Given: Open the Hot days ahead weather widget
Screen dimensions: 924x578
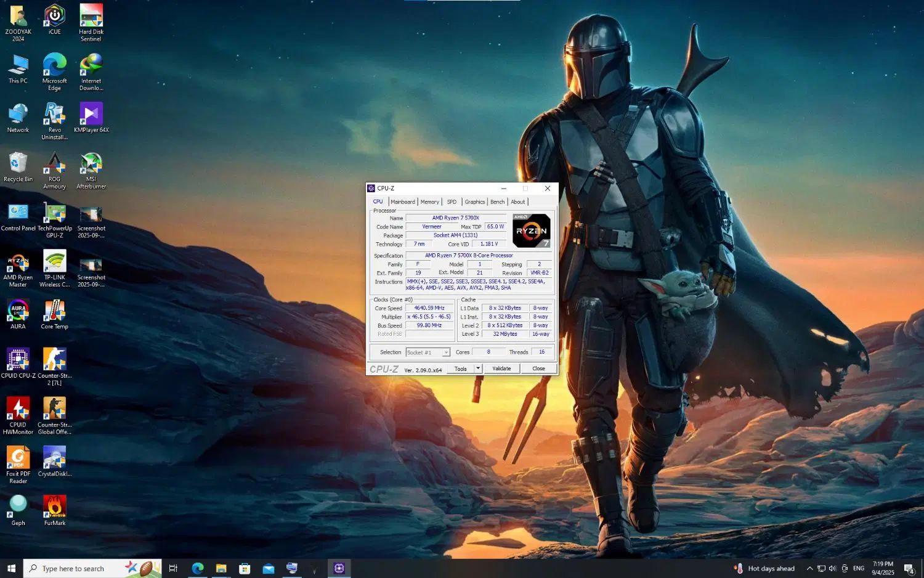Looking at the screenshot, I should coord(764,568).
